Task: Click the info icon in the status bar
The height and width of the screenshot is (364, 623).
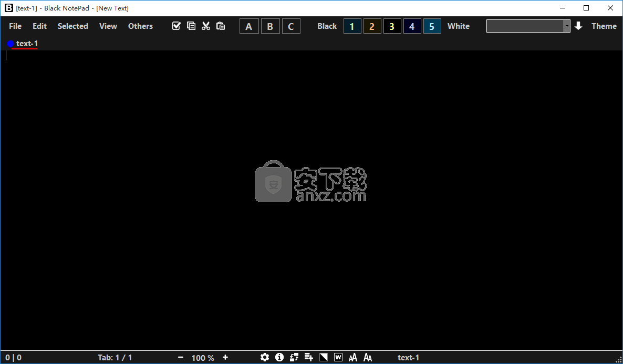Action: click(x=279, y=357)
